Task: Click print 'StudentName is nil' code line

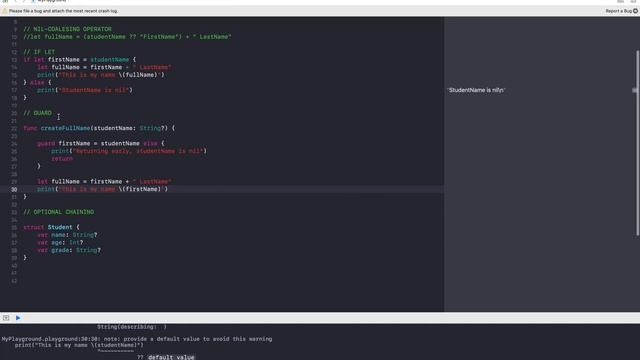Action: pyautogui.click(x=85, y=90)
